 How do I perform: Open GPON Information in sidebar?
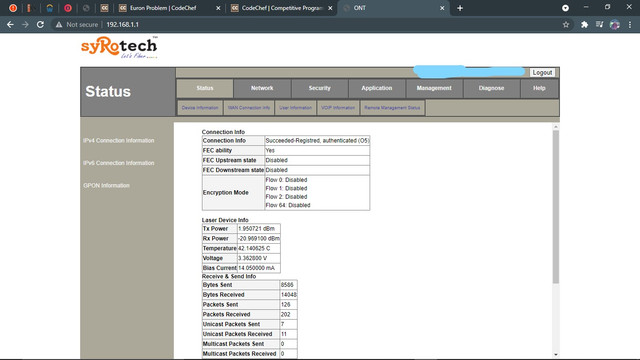(107, 185)
